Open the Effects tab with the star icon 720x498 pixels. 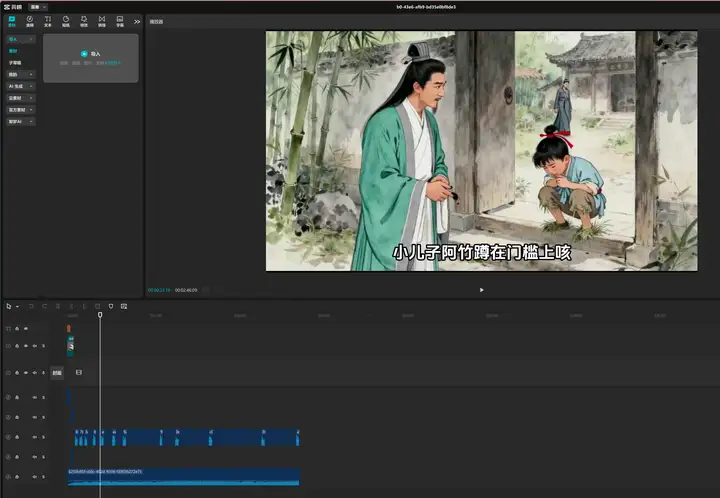click(84, 21)
